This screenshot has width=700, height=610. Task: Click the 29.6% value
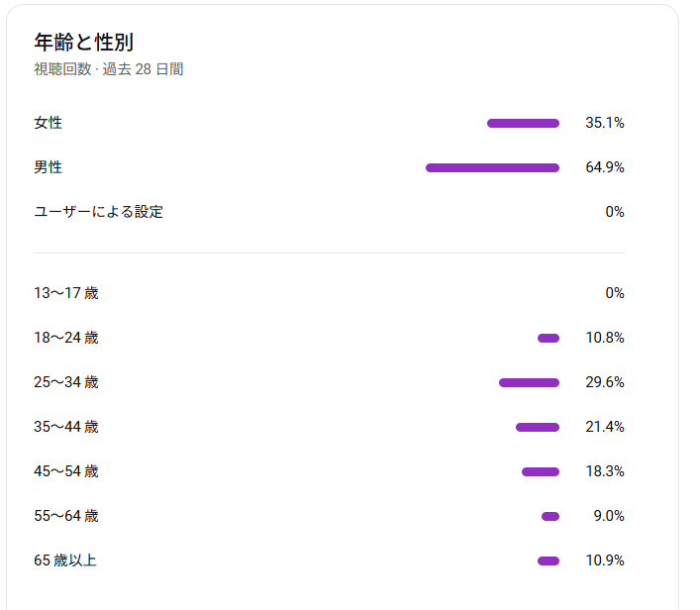[605, 382]
